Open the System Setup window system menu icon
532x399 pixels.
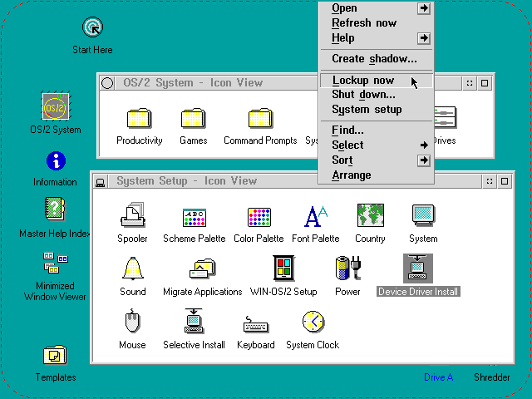pos(100,182)
